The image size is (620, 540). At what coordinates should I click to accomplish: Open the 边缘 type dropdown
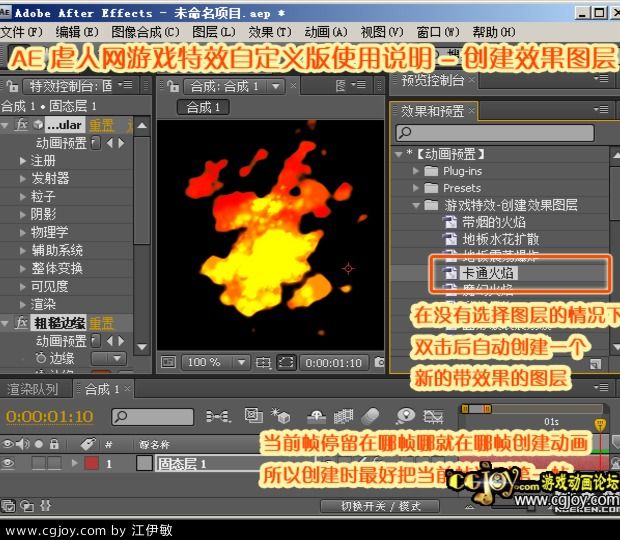pos(109,359)
